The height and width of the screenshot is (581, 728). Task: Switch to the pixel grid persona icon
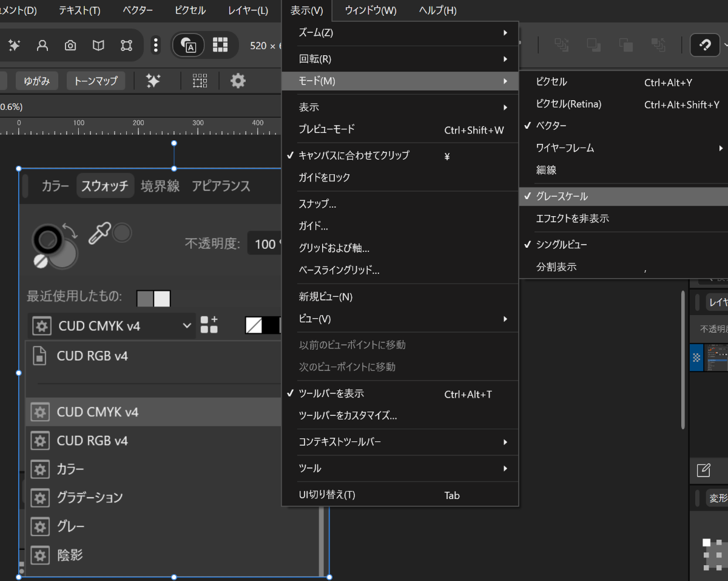(x=220, y=45)
